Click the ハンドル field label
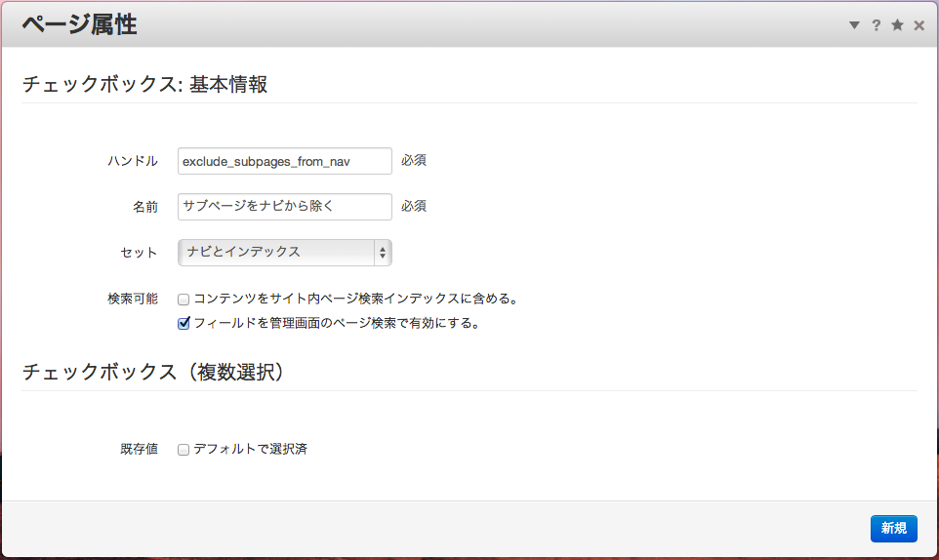 [x=133, y=161]
